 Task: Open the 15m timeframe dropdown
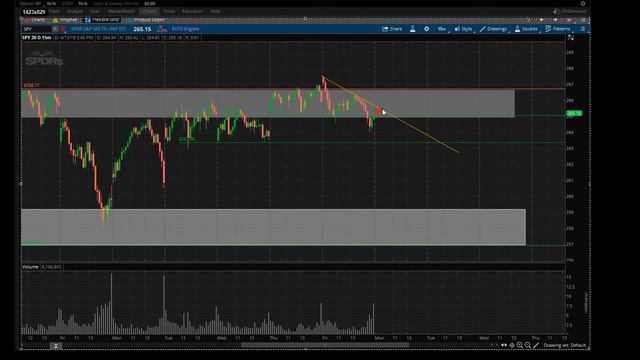click(x=442, y=29)
